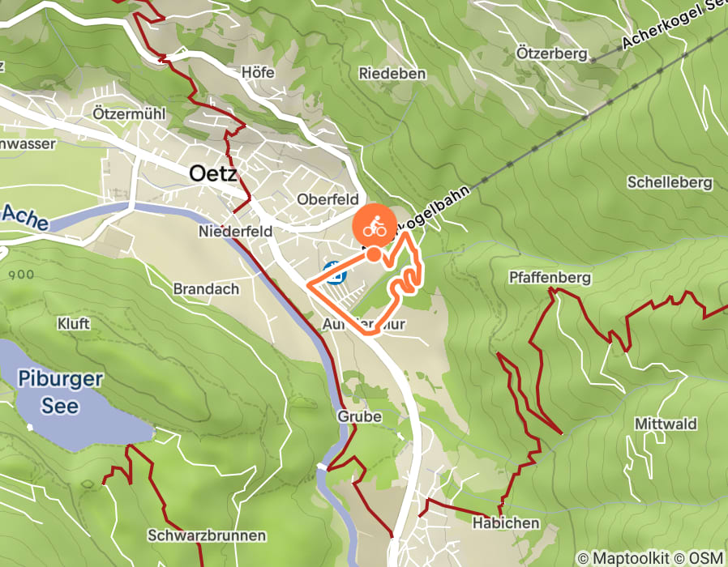Click the Ötzermühl place label

129,113
